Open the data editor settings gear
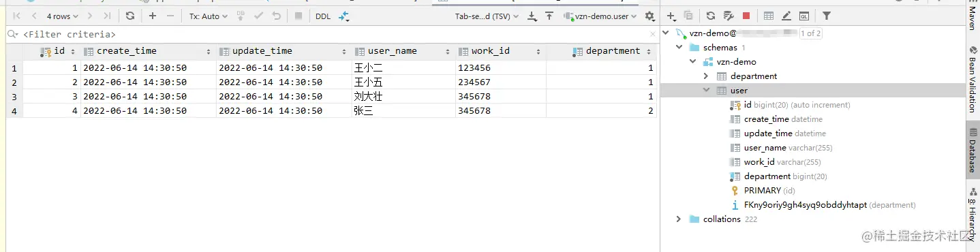This screenshot has width=980, height=252. tap(649, 16)
